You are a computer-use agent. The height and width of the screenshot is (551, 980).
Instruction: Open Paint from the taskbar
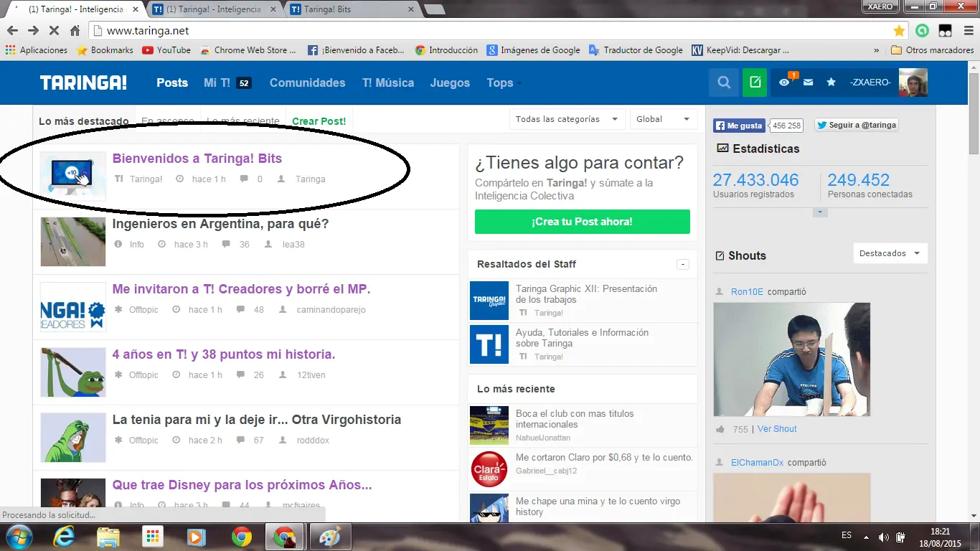pos(329,537)
